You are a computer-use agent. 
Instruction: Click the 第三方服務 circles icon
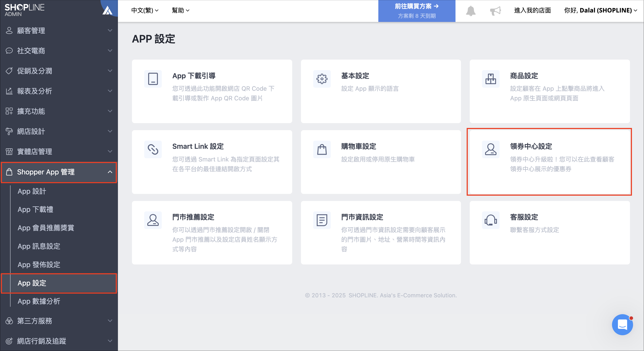point(9,321)
